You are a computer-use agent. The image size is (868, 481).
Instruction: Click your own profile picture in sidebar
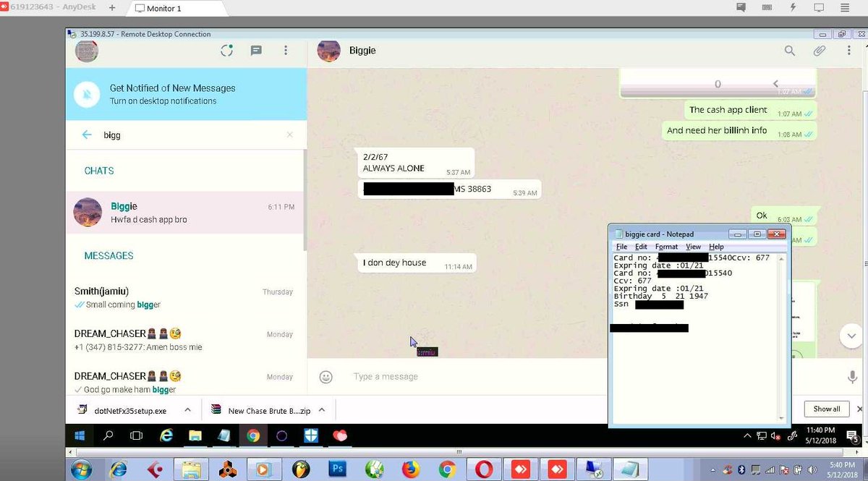click(87, 51)
